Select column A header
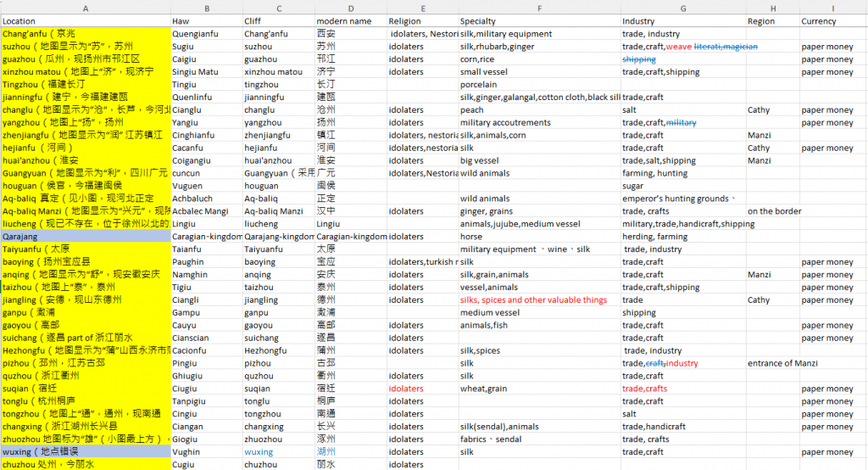Image resolution: width=868 pixels, height=470 pixels. [x=86, y=8]
